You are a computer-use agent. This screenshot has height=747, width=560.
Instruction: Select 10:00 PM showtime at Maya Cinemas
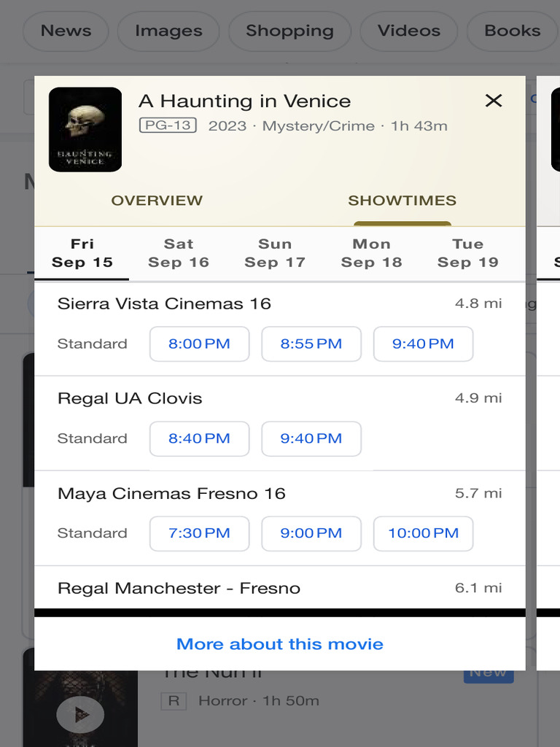(x=423, y=534)
